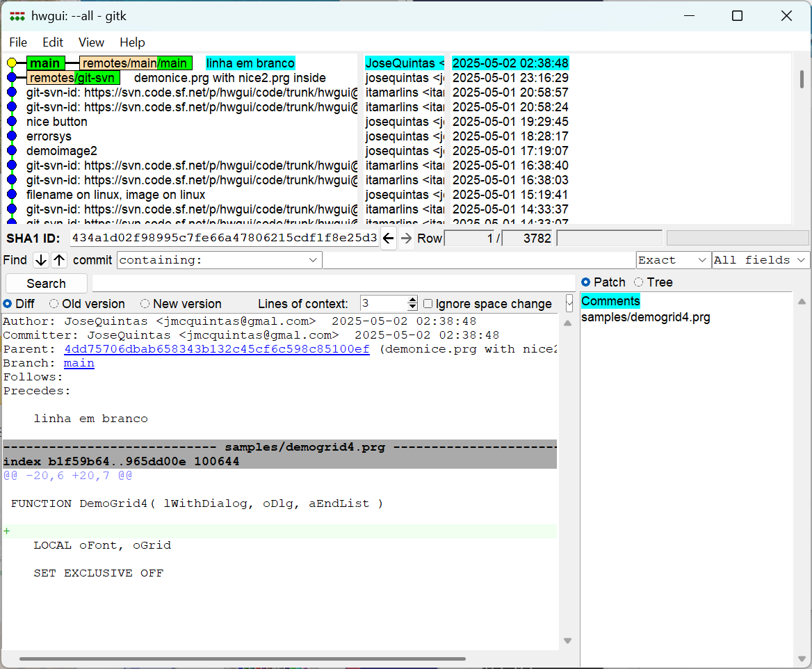Viewport: 812px width, 669px height.
Task: Click the find next down arrow button
Action: tap(41, 260)
